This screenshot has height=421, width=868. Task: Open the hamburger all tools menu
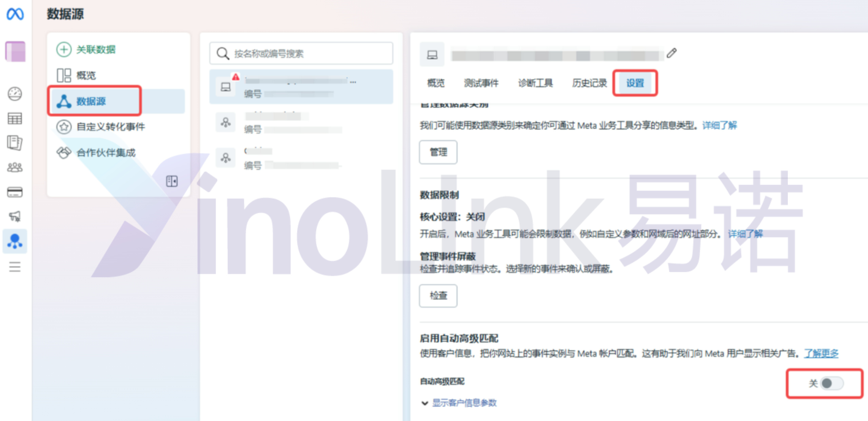click(x=15, y=267)
